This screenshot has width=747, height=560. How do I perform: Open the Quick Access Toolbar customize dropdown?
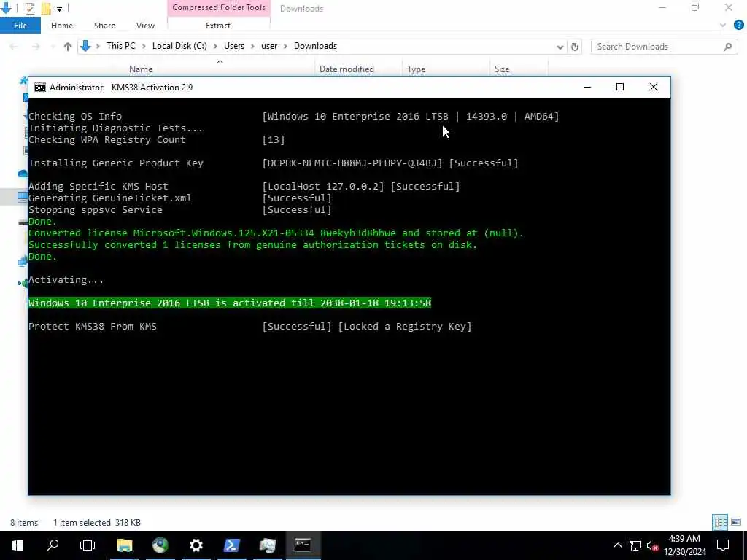pyautogui.click(x=60, y=9)
